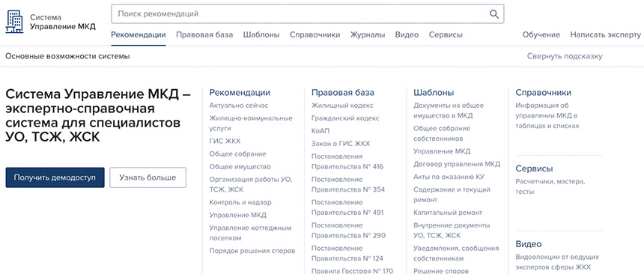Open Акты по оказанию КУ link
The height and width of the screenshot is (277, 644).
[449, 177]
